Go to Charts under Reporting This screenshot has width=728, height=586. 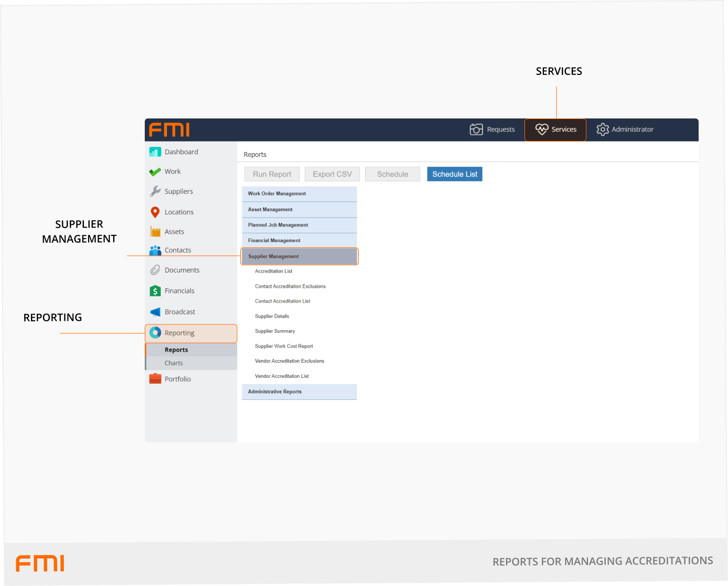click(174, 363)
